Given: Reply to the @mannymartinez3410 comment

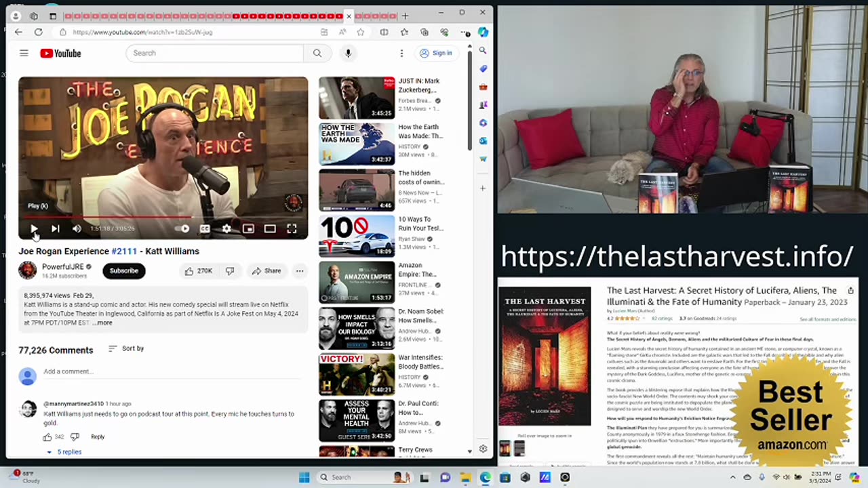Looking at the screenshot, I should (98, 436).
